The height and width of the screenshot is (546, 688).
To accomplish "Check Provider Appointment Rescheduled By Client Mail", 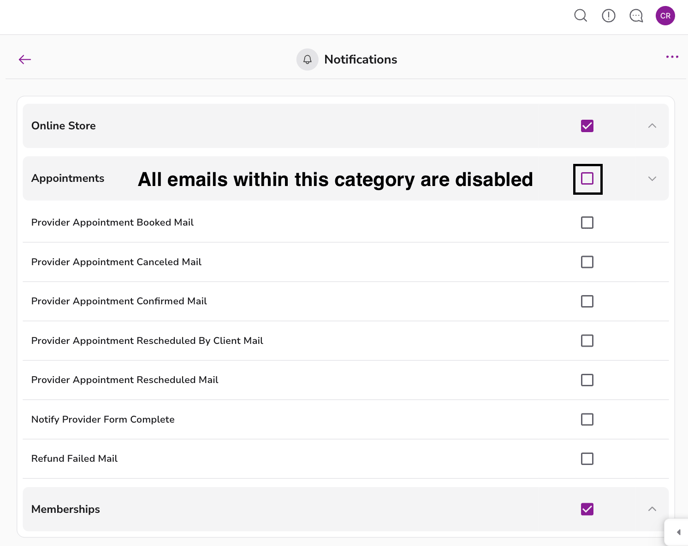I will coord(587,341).
